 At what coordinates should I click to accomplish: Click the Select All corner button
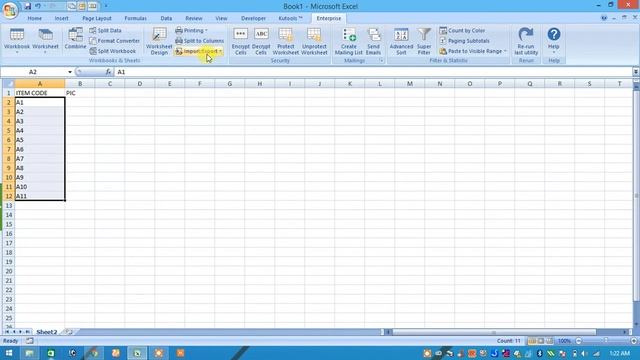coord(8,84)
